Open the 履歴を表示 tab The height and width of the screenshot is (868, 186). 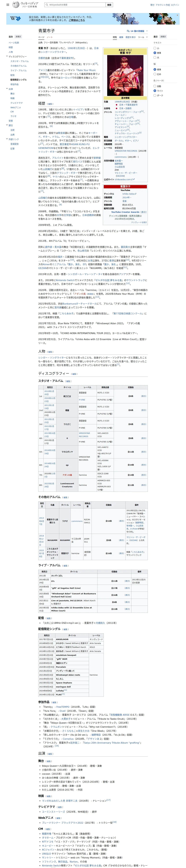point(131,37)
